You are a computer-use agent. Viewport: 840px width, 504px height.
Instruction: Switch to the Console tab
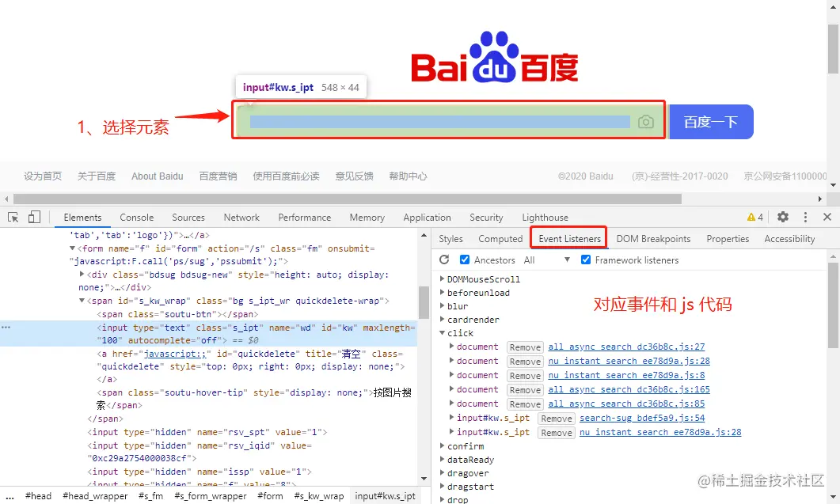pos(137,218)
